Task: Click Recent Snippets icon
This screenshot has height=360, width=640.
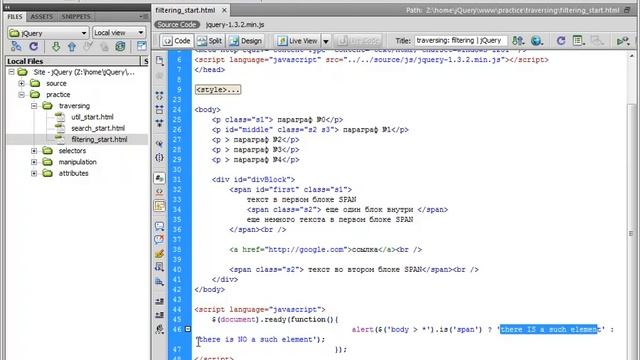Action: [160, 267]
